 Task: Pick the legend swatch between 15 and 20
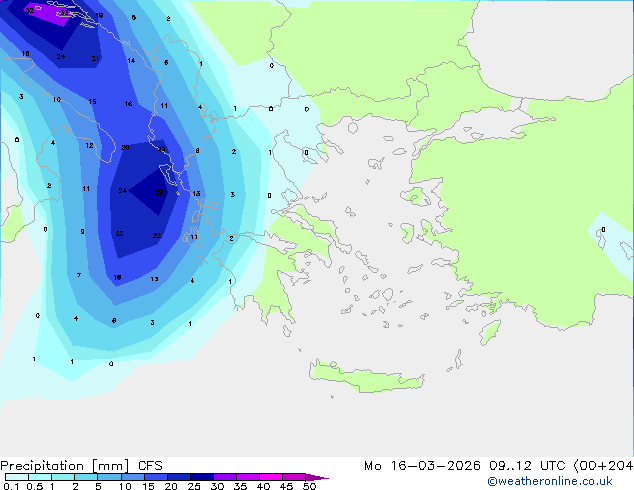(x=156, y=477)
